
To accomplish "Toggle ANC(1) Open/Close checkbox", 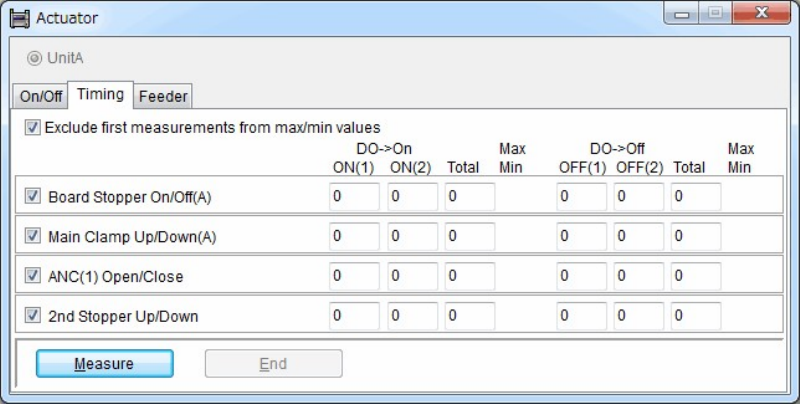I will click(x=33, y=276).
